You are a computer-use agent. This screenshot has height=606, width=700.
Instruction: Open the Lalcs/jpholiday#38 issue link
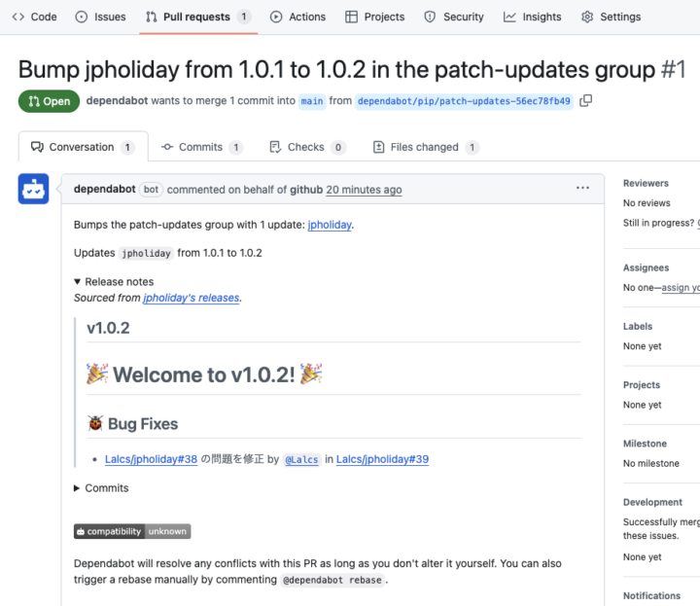click(151, 459)
